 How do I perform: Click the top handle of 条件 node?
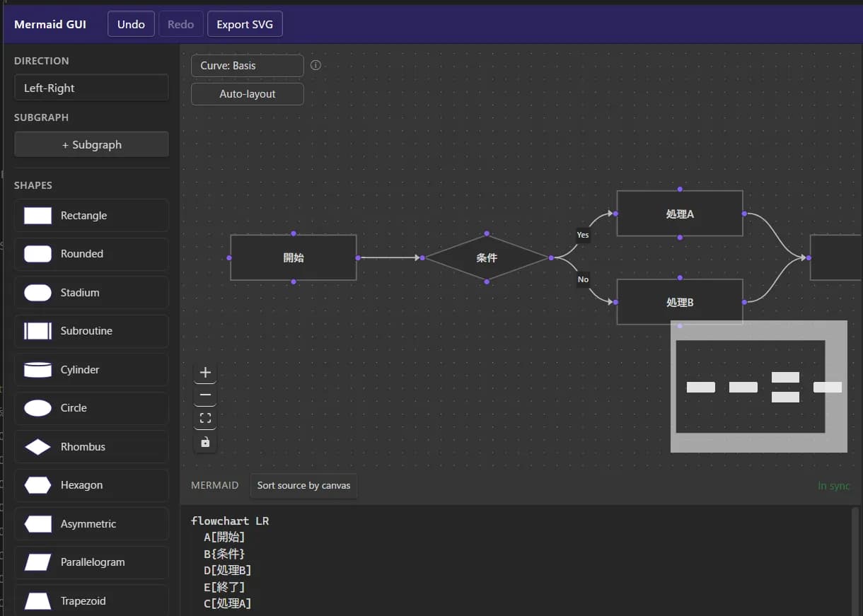(487, 233)
